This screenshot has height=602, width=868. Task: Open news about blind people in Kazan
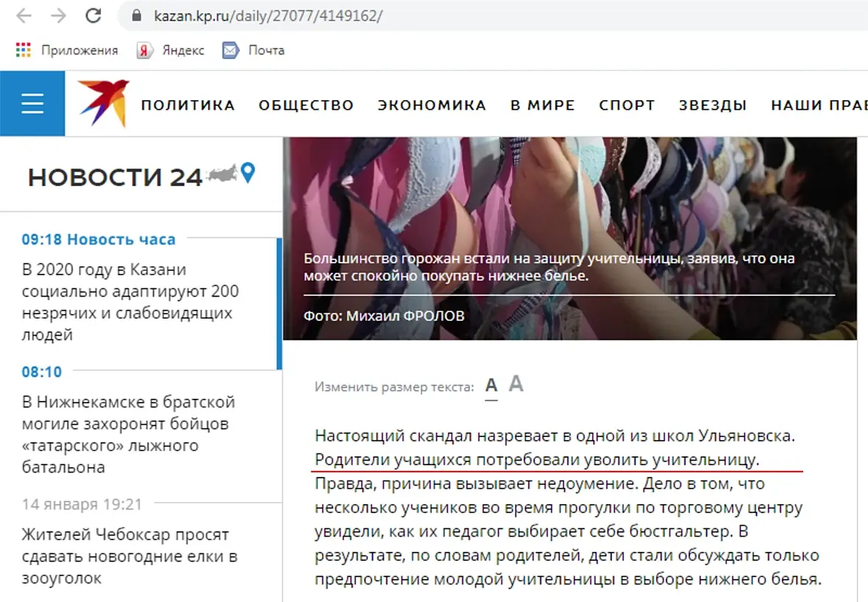[x=131, y=302]
